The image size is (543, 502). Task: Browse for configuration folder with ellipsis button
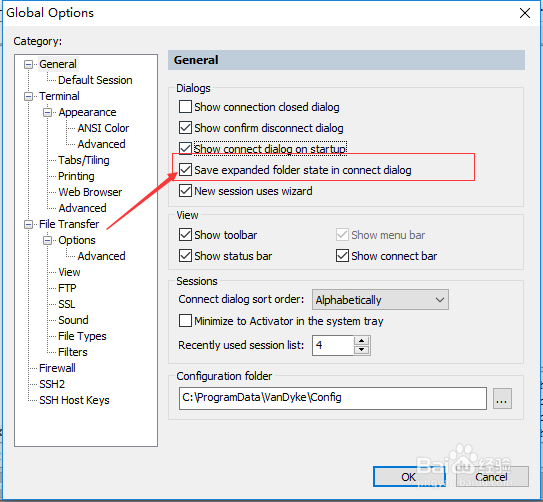click(502, 399)
